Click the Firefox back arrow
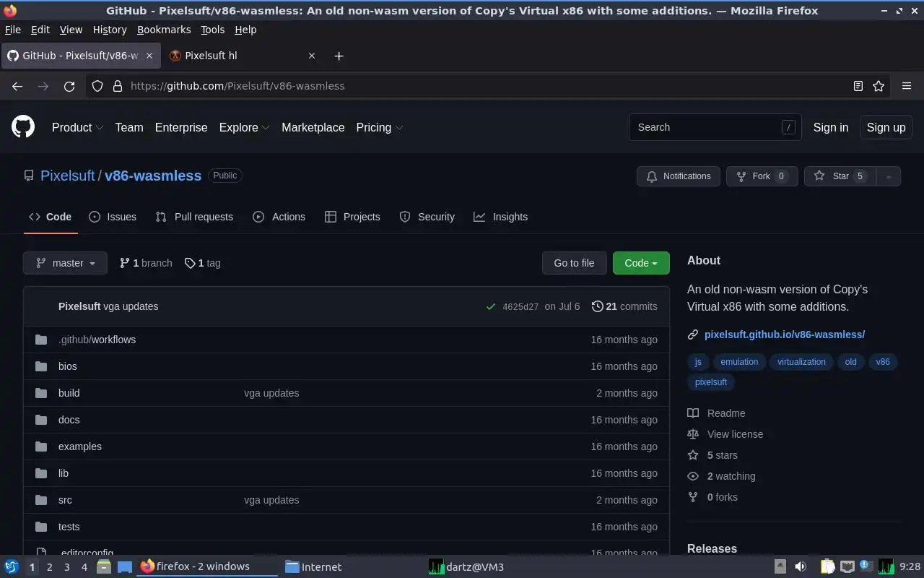 pos(17,86)
